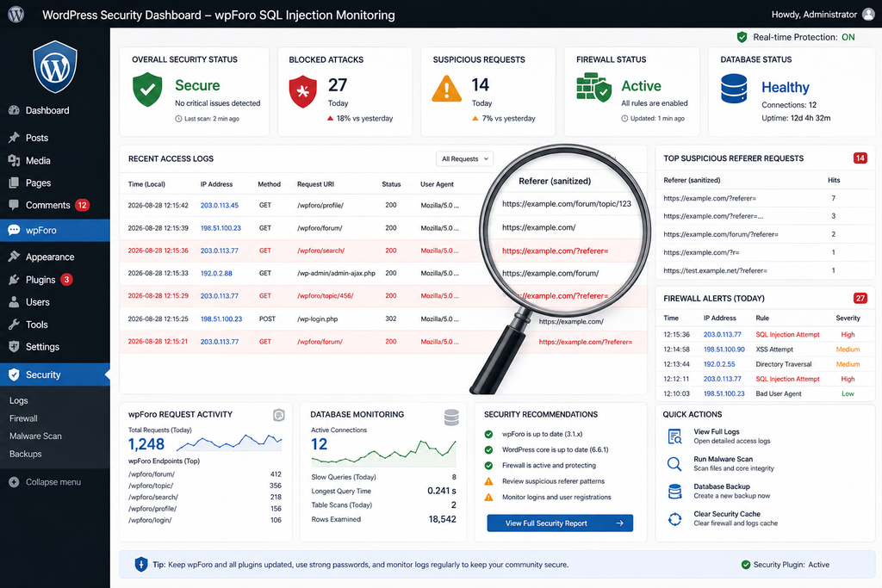Image resolution: width=882 pixels, height=588 pixels.
Task: Open Backups submenu item
Action: [25, 454]
